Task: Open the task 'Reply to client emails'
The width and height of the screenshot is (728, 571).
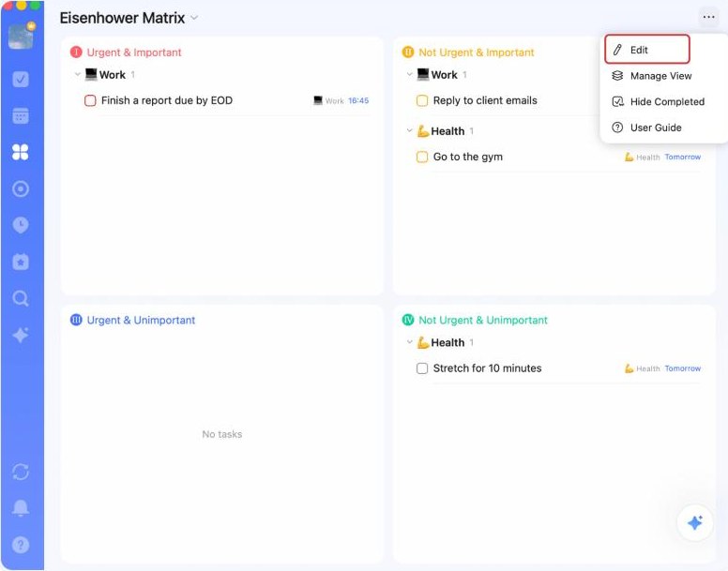Action: click(x=485, y=100)
